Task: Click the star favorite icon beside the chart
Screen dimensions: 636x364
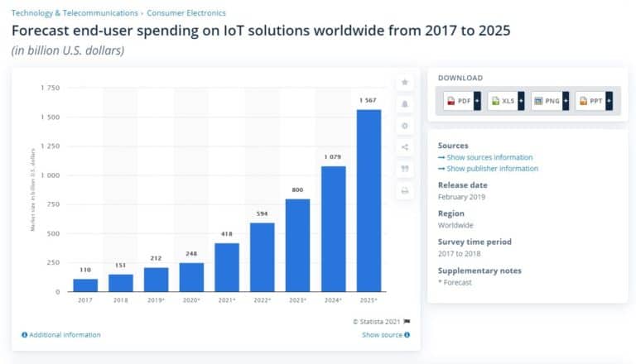Action: [x=404, y=82]
